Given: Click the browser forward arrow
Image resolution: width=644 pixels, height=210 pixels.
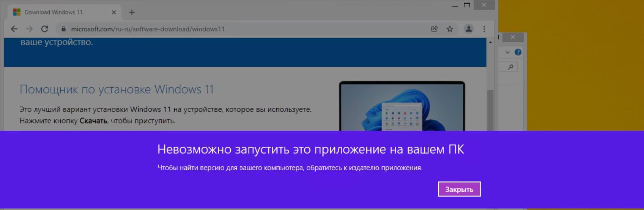Looking at the screenshot, I should pos(29,29).
